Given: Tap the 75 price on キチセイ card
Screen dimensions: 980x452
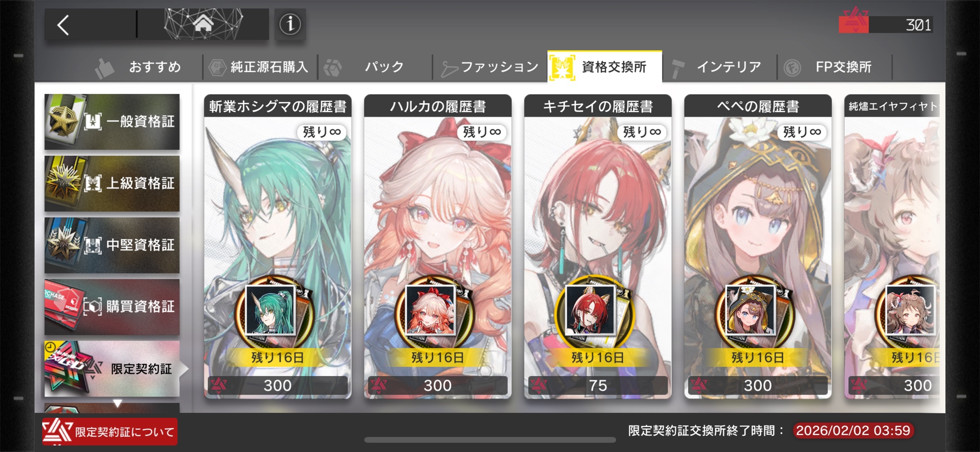Looking at the screenshot, I should (x=597, y=385).
